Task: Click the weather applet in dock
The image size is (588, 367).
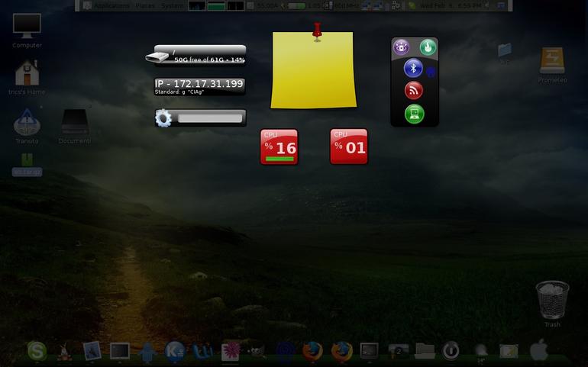Action: point(481,353)
